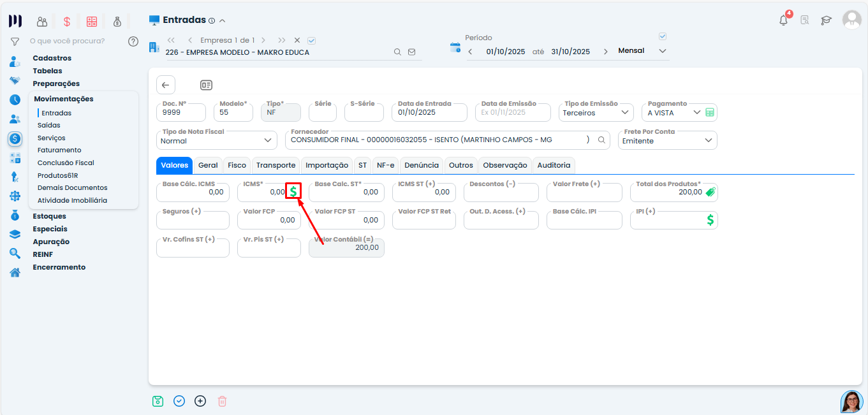This screenshot has height=415, width=868.
Task: Open the Transporte tab
Action: tap(276, 165)
